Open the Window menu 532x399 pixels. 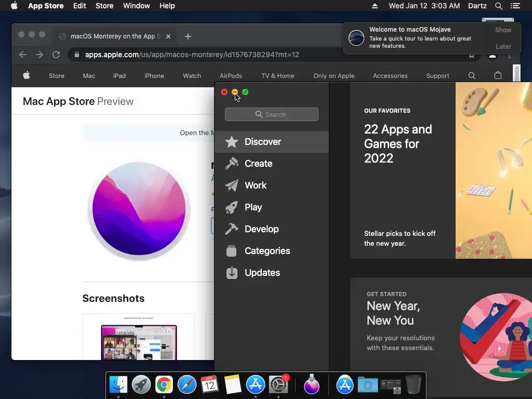click(x=137, y=6)
